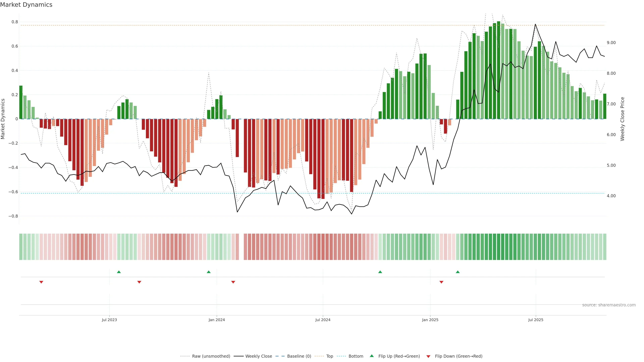Toggle Baseline (0) legend entry
The image size is (644, 362).
(x=299, y=356)
